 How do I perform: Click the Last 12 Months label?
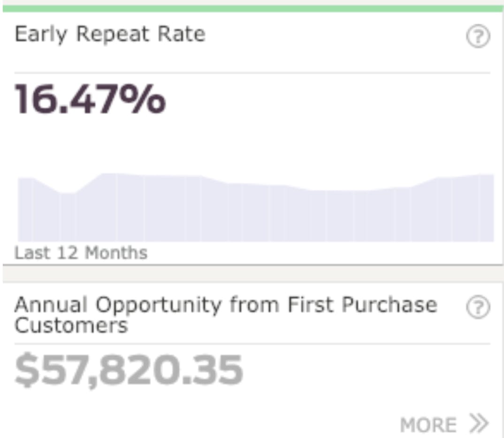click(x=81, y=253)
